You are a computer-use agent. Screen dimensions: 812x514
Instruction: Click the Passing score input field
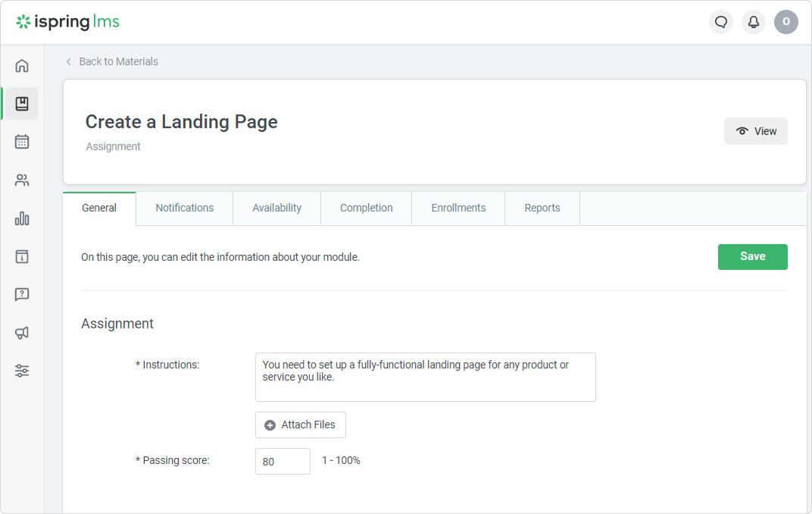click(x=283, y=462)
